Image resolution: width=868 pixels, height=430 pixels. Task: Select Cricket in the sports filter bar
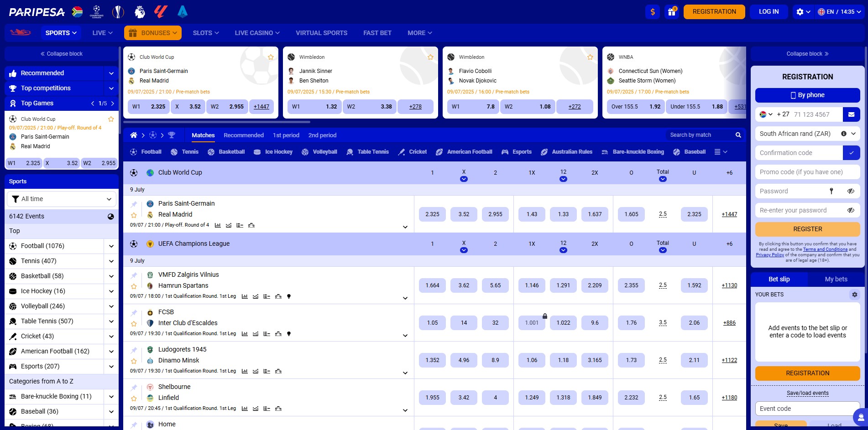(x=412, y=152)
